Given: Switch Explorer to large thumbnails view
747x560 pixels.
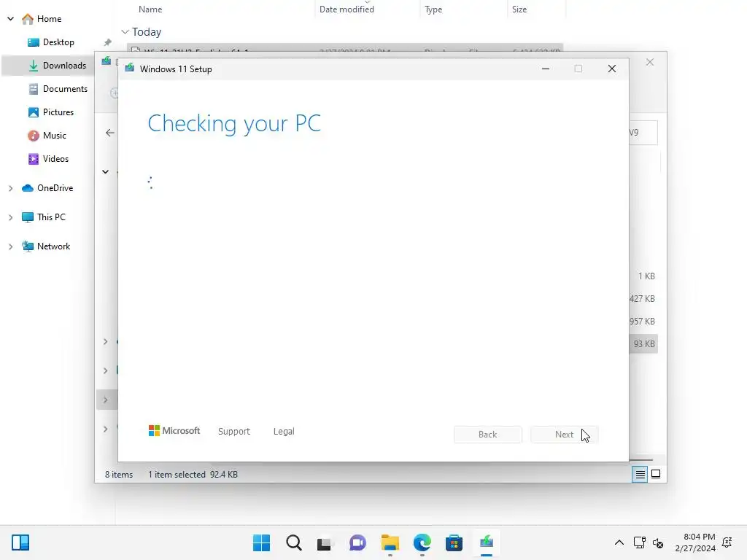Looking at the screenshot, I should 656,474.
